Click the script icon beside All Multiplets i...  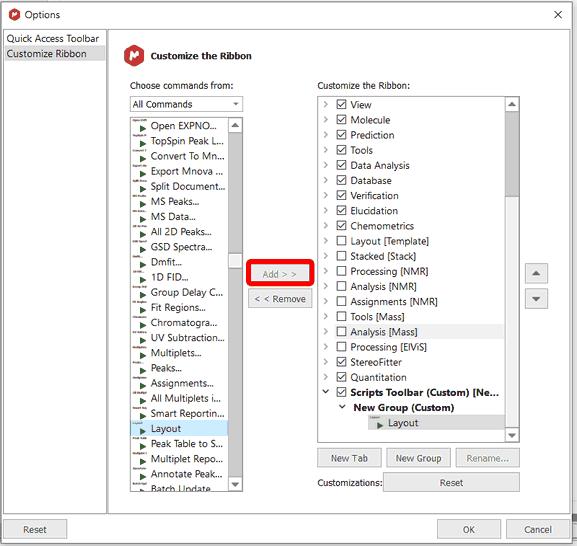140,398
